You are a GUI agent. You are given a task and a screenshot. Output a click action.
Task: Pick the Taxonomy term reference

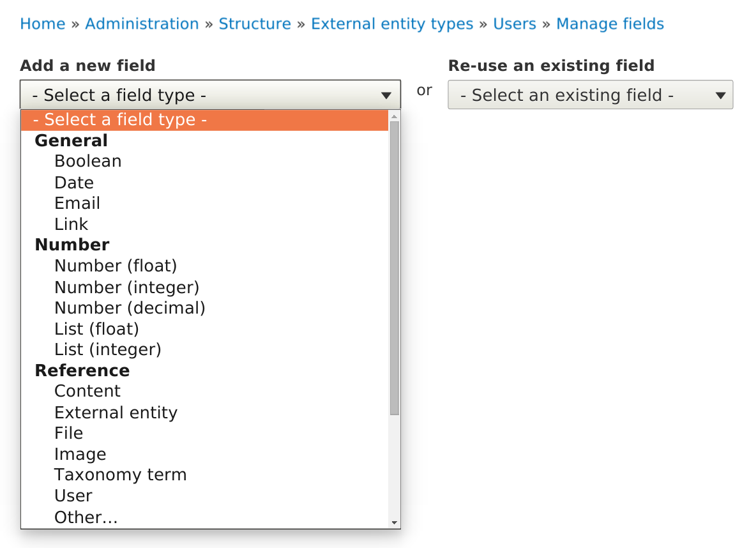tap(120, 475)
